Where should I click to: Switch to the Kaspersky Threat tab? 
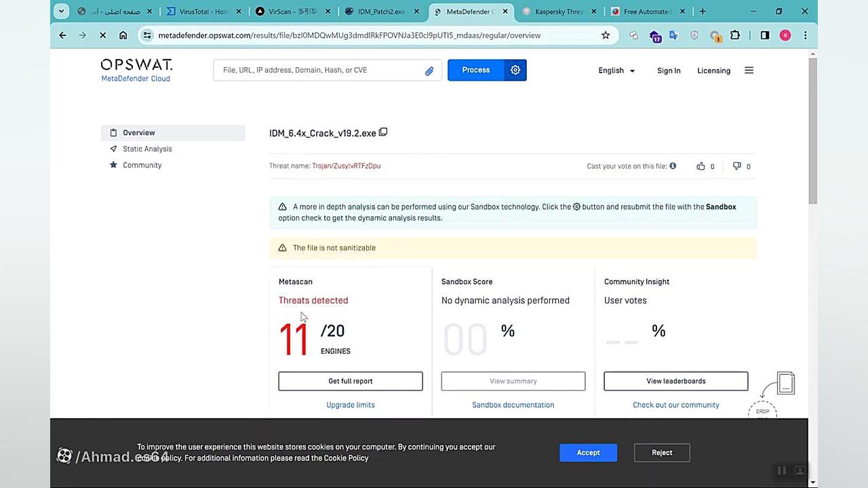pos(559,12)
